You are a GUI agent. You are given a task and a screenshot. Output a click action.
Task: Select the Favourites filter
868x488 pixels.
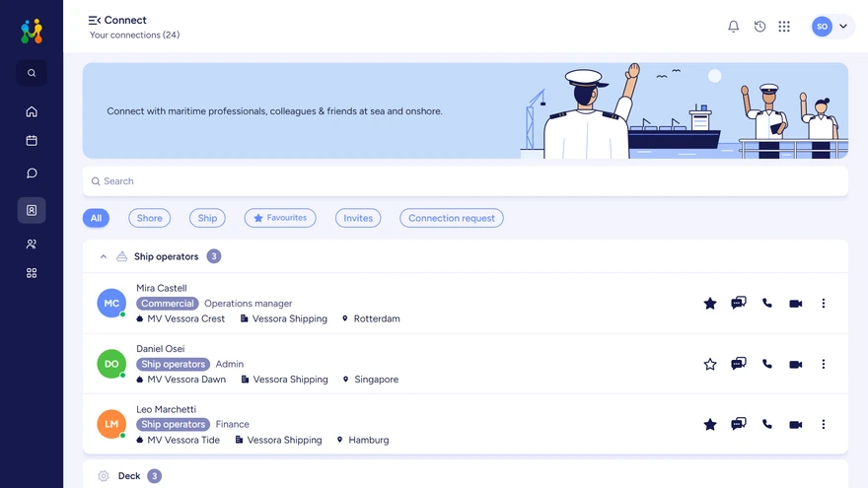tap(280, 218)
